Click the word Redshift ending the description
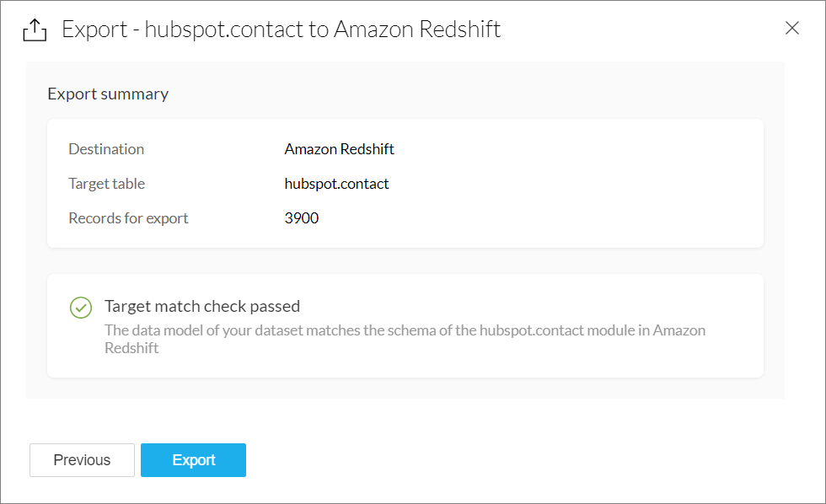 (131, 348)
